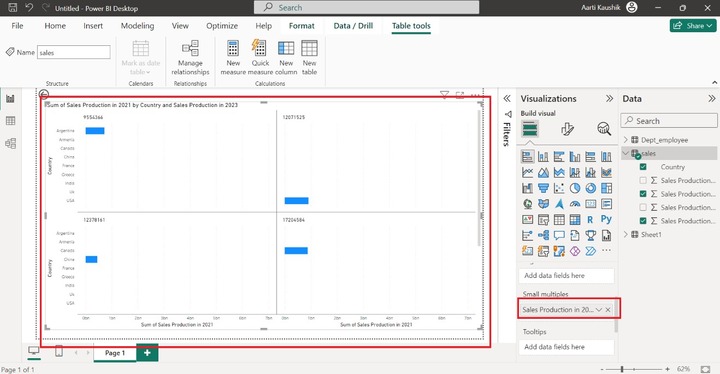Add a new page with plus button
The width and height of the screenshot is (720, 374).
click(x=147, y=353)
